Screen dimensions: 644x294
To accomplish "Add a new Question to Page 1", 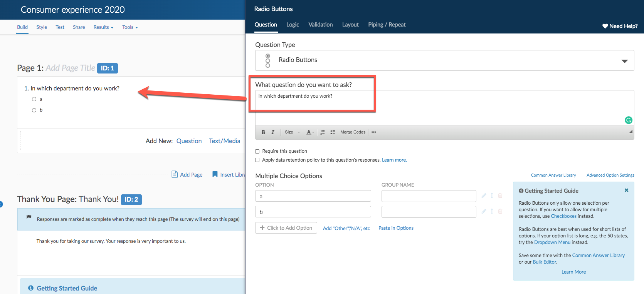I will pos(189,141).
